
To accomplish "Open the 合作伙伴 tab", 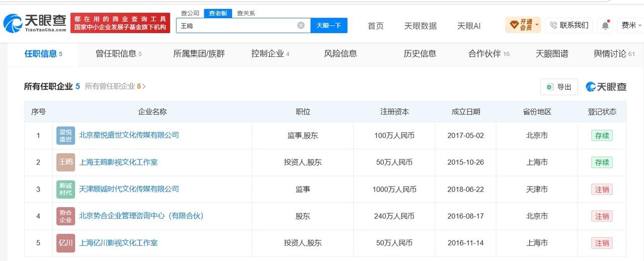I will pyautogui.click(x=489, y=54).
